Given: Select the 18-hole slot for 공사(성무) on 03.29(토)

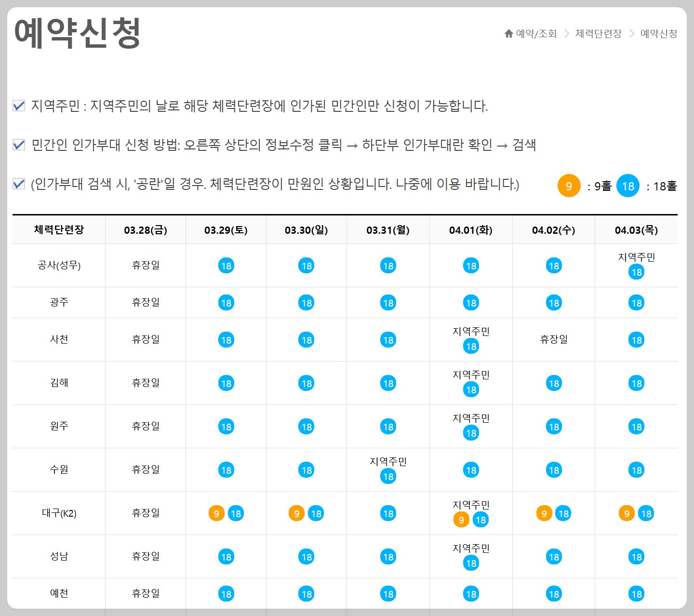Looking at the screenshot, I should 226,265.
